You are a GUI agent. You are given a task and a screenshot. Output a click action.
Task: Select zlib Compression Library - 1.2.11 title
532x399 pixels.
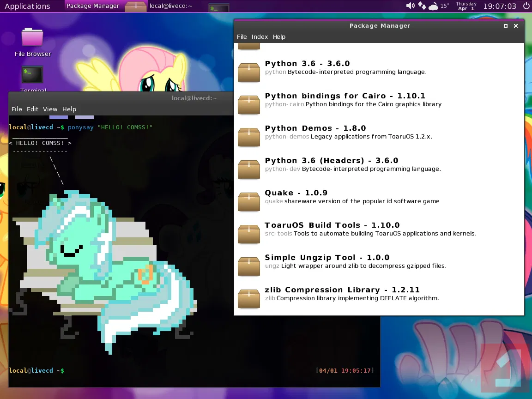342,290
